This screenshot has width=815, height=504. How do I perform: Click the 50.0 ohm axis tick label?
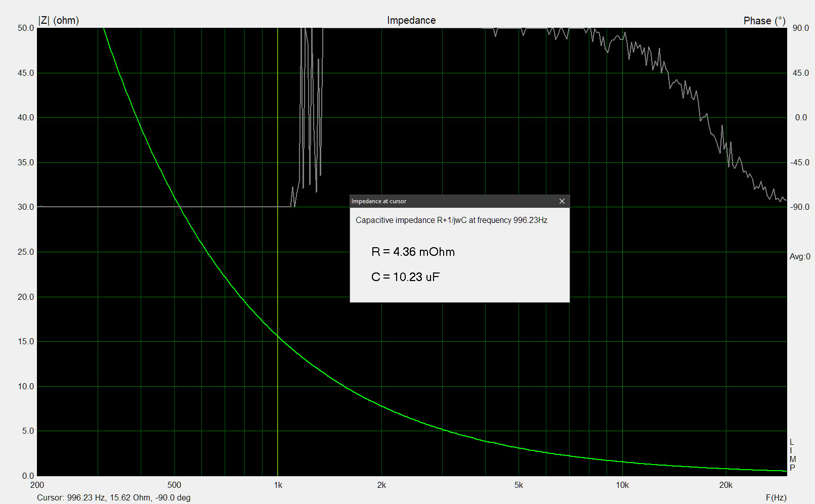26,28
